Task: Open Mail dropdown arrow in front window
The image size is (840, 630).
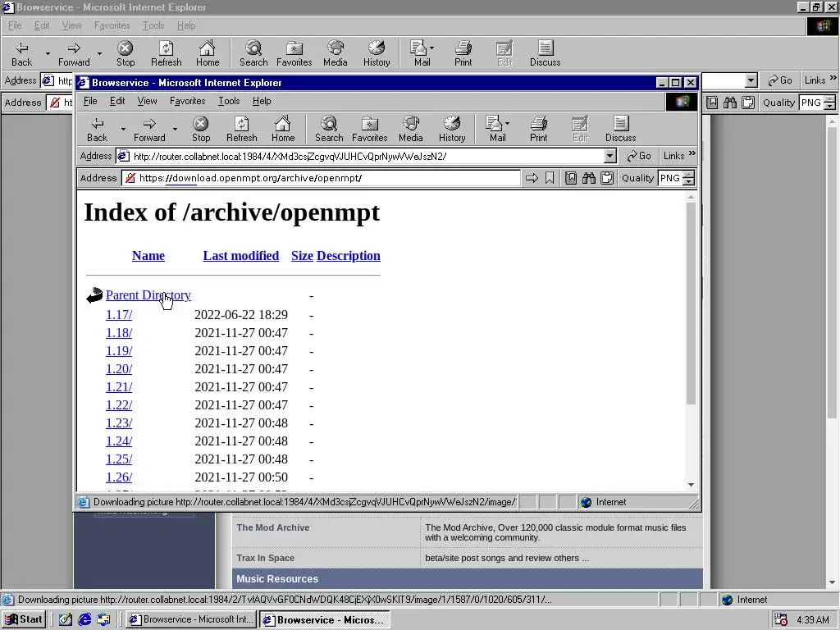Action: (x=507, y=123)
